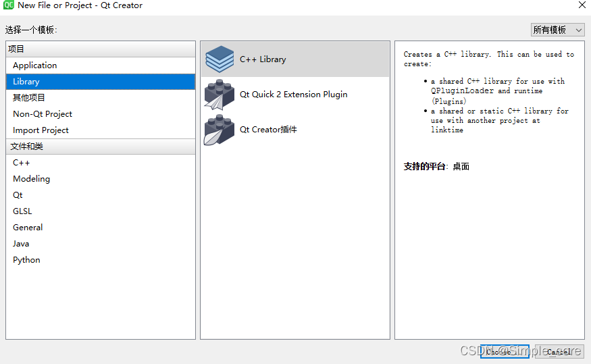Select the Java category
Viewport: 591px width, 364px height.
pos(101,243)
